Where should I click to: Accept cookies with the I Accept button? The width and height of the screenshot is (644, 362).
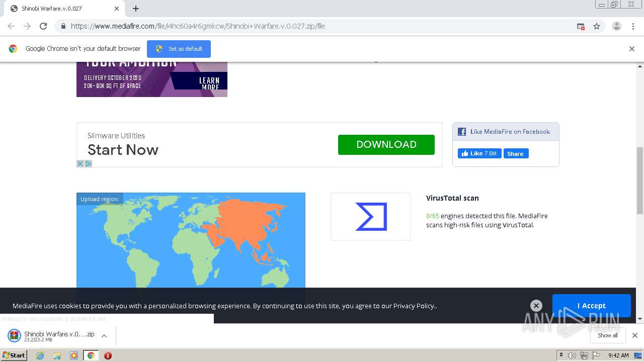click(x=592, y=306)
